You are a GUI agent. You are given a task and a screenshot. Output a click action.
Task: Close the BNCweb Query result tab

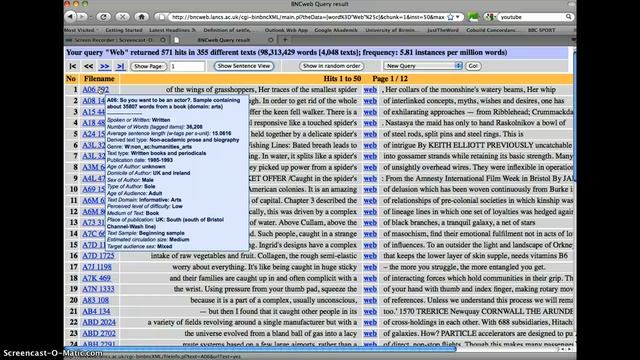(x=270, y=40)
